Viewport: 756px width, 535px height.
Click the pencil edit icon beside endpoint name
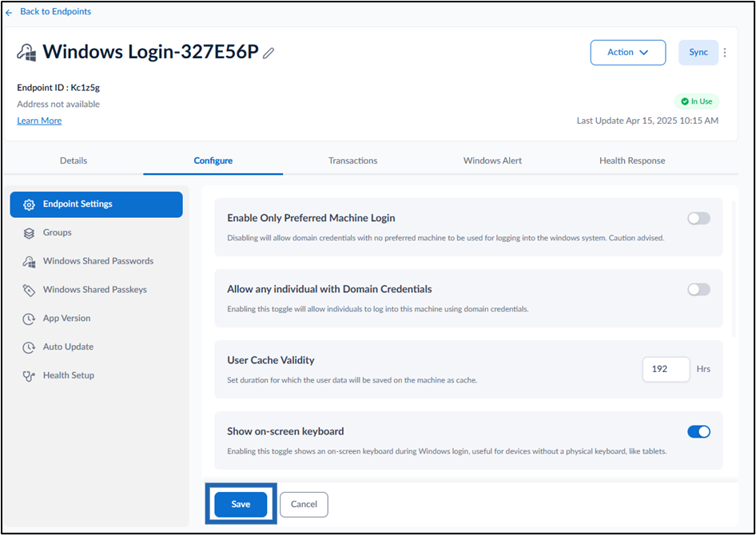coord(269,53)
